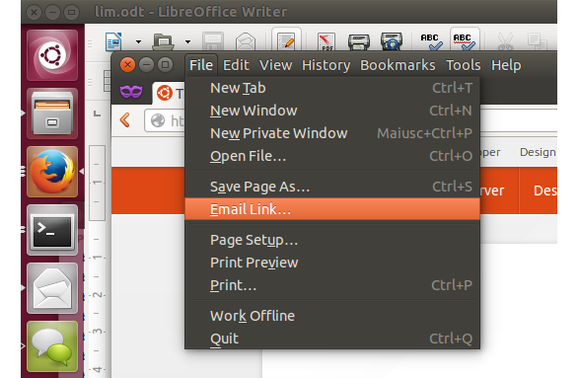Click LibreOffice ruler tab-stop selector
This screenshot has height=378, width=580.
pos(97,114)
